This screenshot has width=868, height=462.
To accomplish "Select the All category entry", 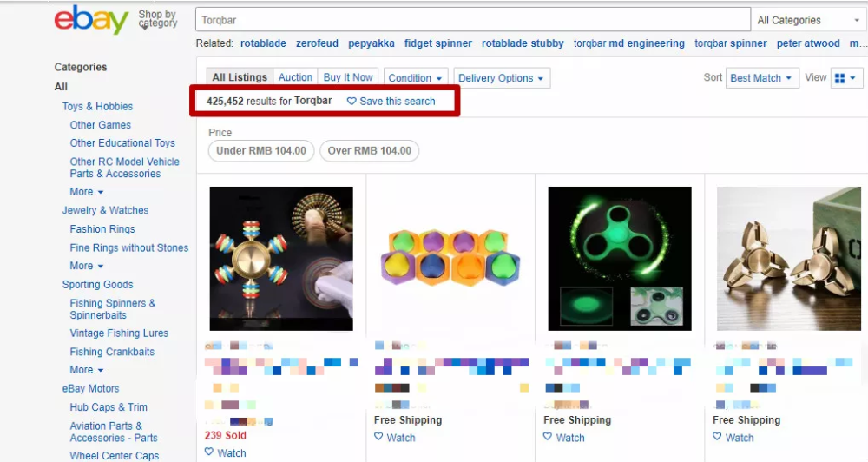I will point(61,87).
